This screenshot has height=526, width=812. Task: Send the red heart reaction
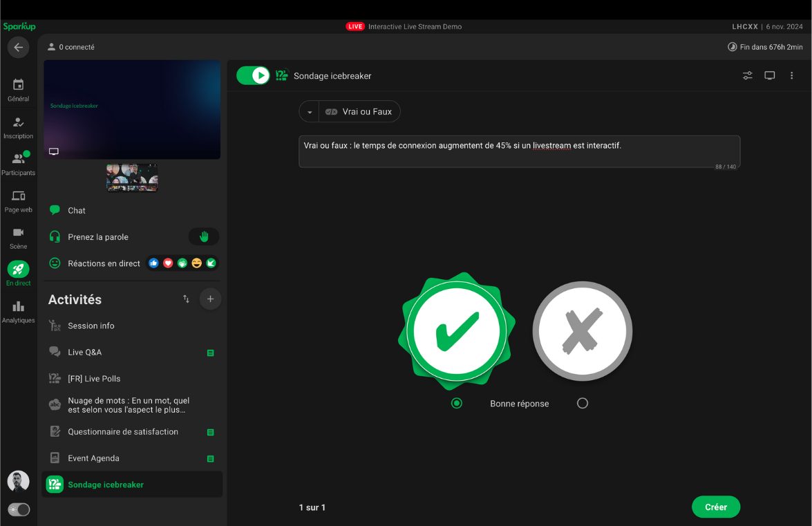[x=168, y=263]
